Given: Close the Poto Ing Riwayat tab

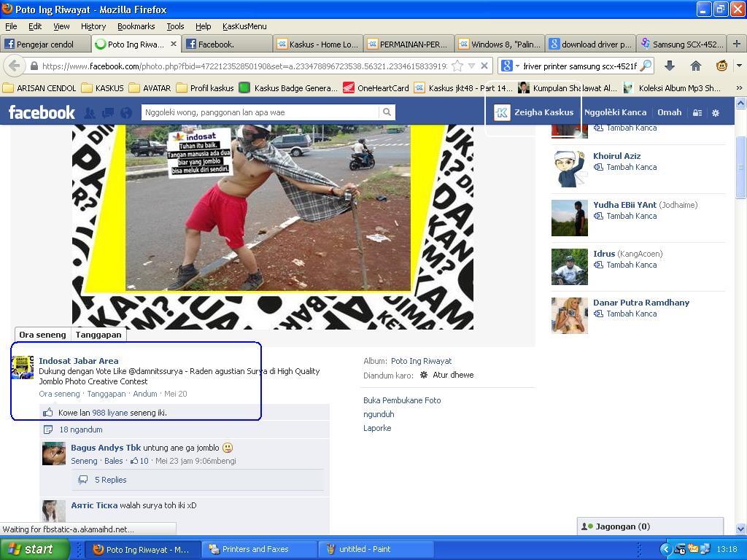Looking at the screenshot, I should 174,44.
